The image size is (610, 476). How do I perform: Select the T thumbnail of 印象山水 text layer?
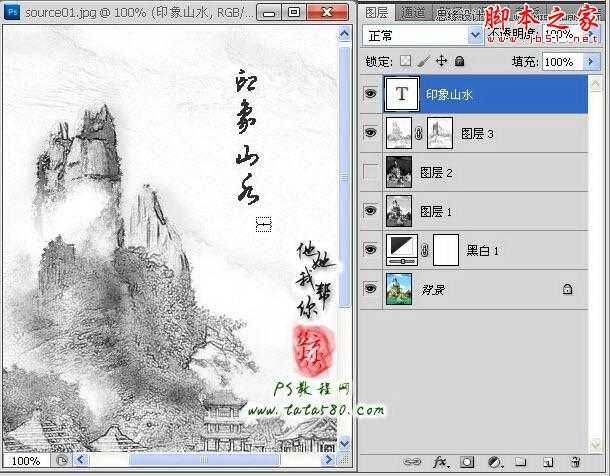[402, 94]
